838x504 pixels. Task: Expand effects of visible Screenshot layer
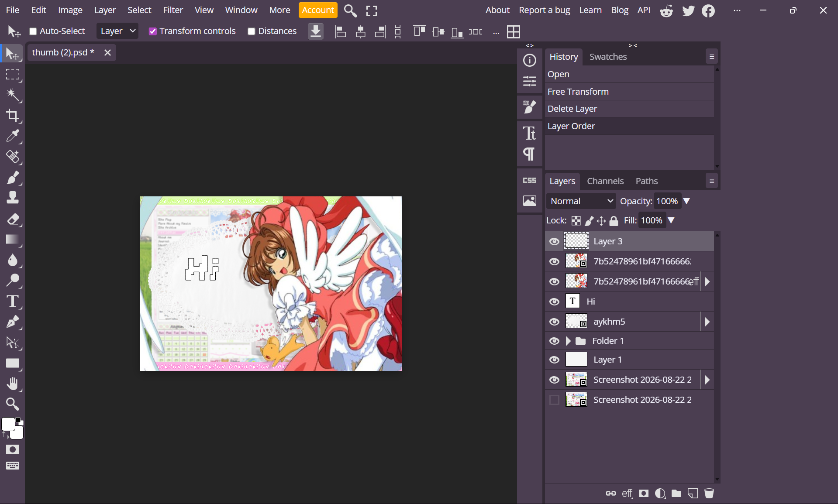[707, 380]
